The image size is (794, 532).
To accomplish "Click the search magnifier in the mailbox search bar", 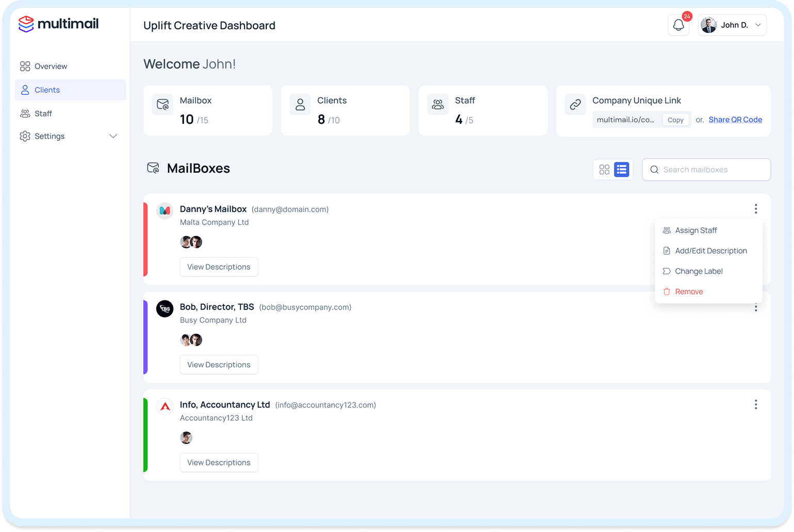I will (x=654, y=169).
